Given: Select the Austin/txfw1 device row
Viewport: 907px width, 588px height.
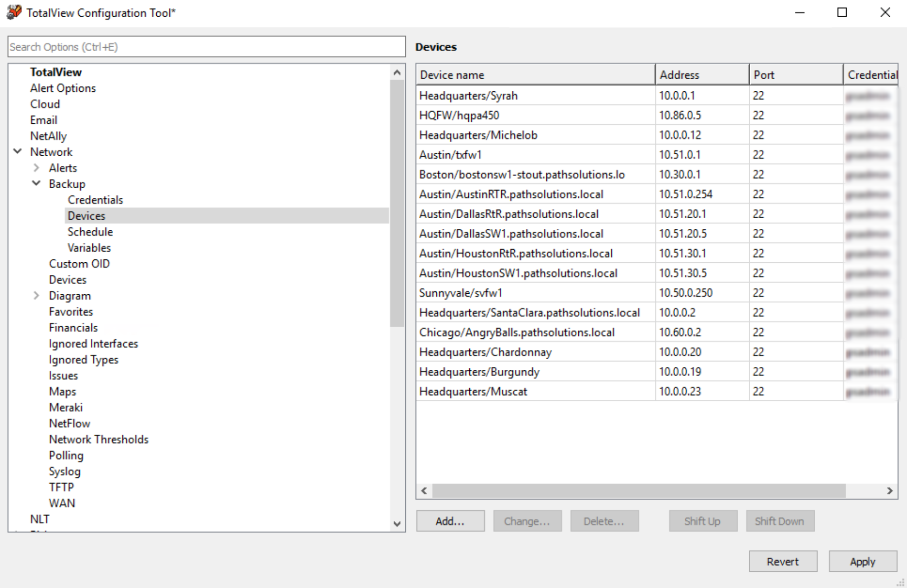Looking at the screenshot, I should (657, 155).
